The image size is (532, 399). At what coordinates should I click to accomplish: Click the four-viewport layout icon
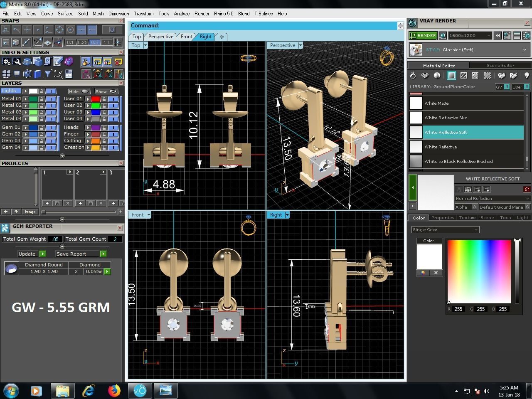6,74
